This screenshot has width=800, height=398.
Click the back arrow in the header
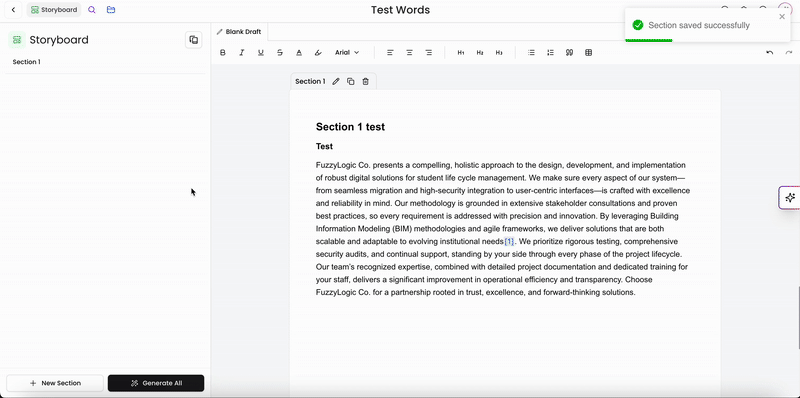point(13,10)
